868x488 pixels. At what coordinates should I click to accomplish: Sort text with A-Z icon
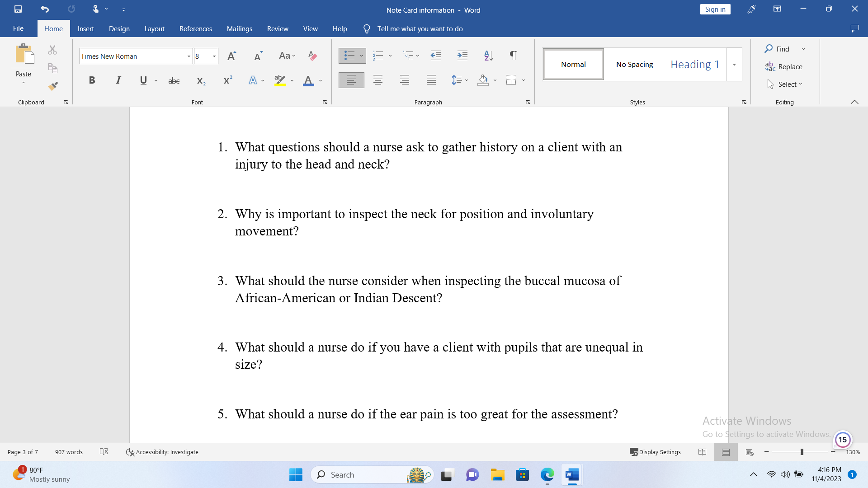[x=488, y=56]
